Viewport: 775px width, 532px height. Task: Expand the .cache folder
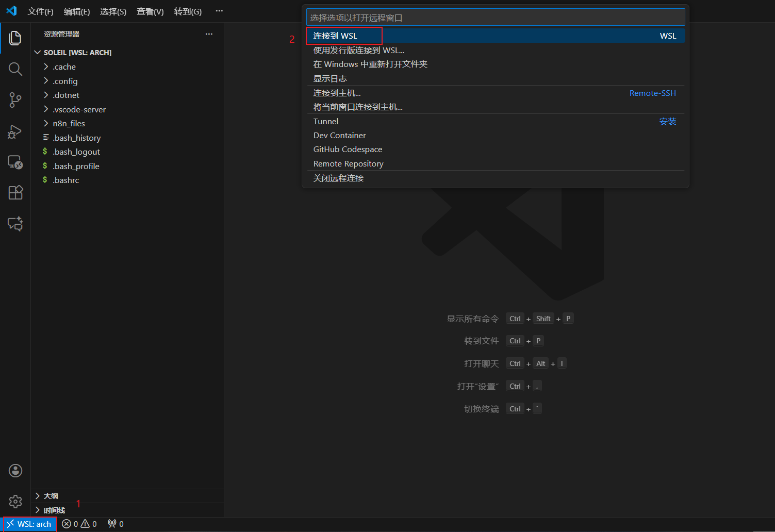pyautogui.click(x=64, y=67)
